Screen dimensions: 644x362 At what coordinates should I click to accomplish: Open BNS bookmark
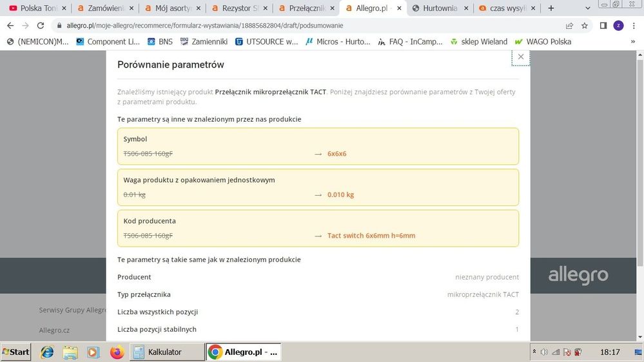[x=160, y=41]
